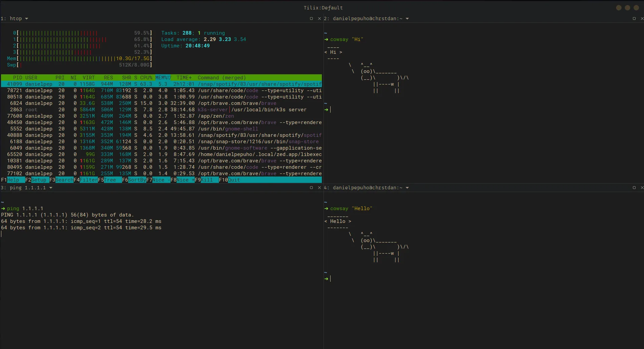The height and width of the screenshot is (349, 644).
Task: Focus the prompt in pane 4
Action: tap(331, 279)
